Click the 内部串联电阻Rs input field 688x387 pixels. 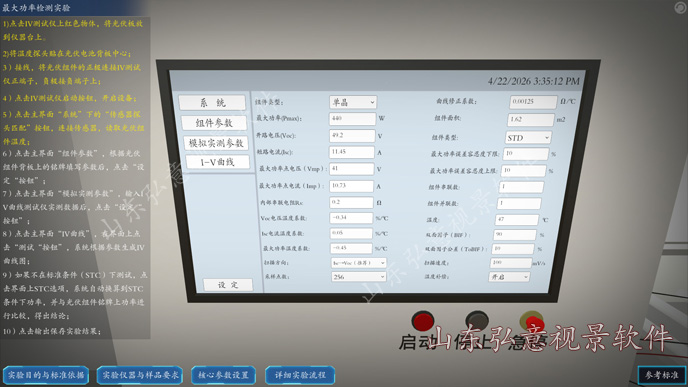point(351,202)
